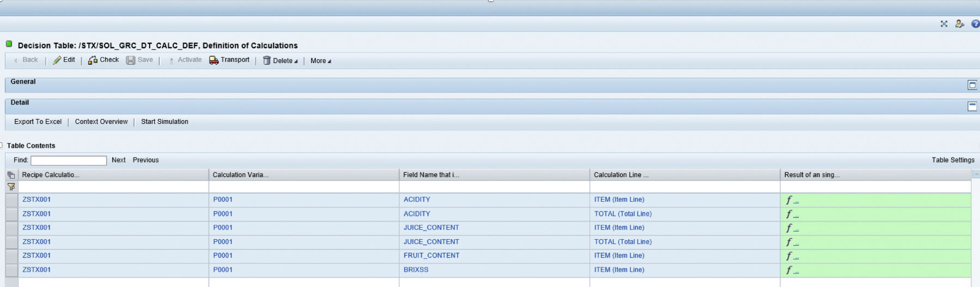
Task: Click ITEM (Item Line) in BRIXSS row
Action: point(619,270)
